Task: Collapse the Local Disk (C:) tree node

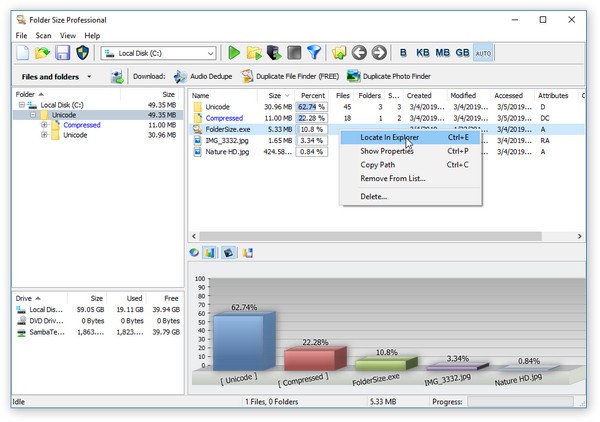Action: coord(21,105)
